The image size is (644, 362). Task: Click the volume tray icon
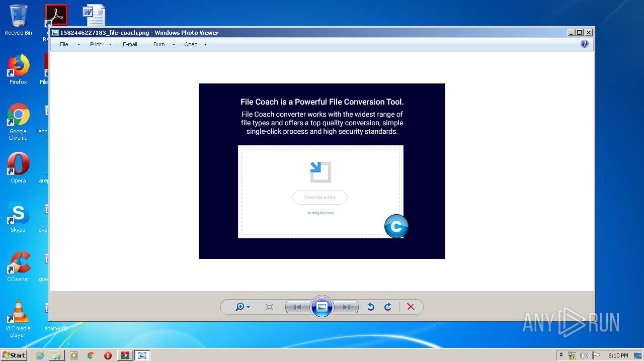click(x=584, y=355)
